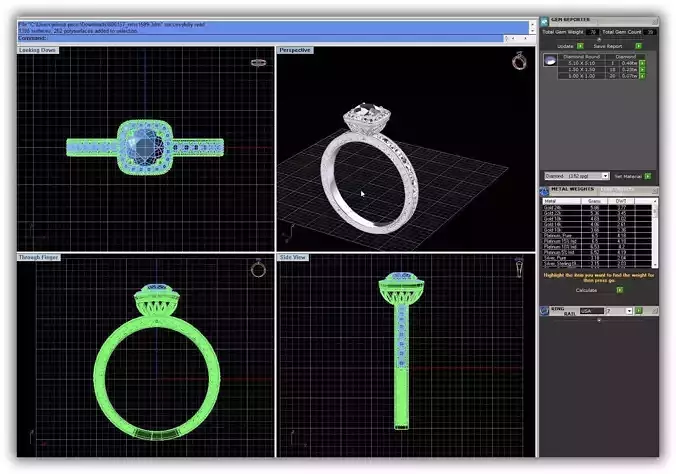The height and width of the screenshot is (474, 676).
Task: Click the green Ring Rail go button
Action: click(638, 311)
